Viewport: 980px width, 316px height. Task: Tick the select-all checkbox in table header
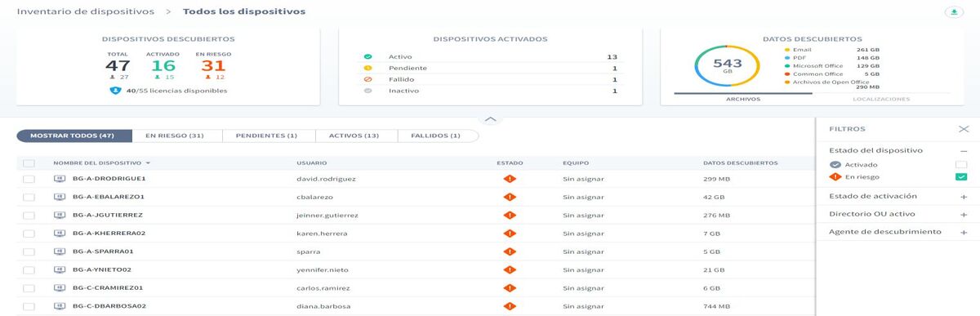tap(29, 163)
